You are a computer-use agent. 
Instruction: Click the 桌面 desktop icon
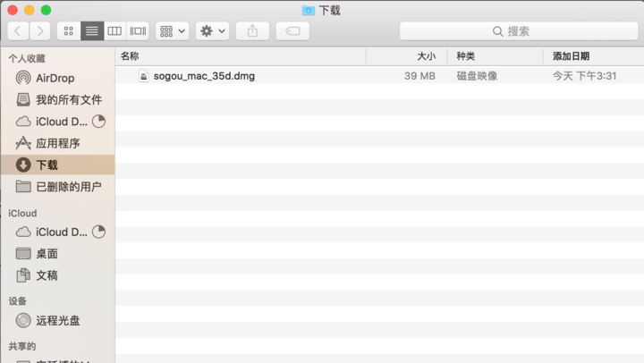[x=23, y=254]
